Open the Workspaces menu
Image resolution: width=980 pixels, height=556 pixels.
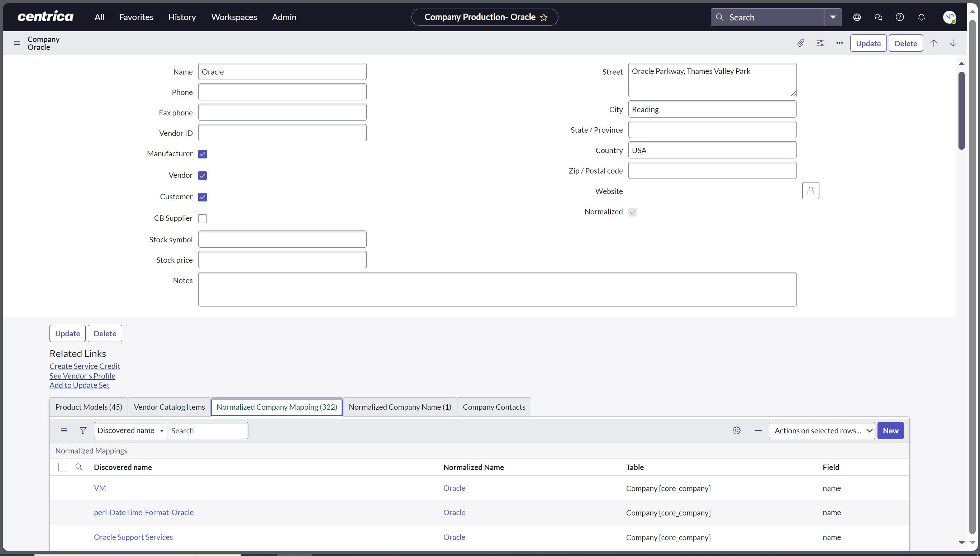click(x=234, y=17)
